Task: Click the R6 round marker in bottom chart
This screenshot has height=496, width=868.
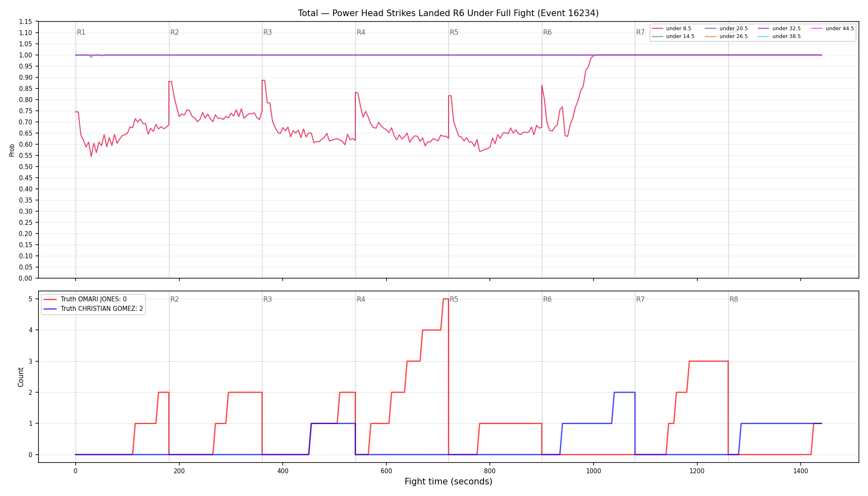Action: 547,299
